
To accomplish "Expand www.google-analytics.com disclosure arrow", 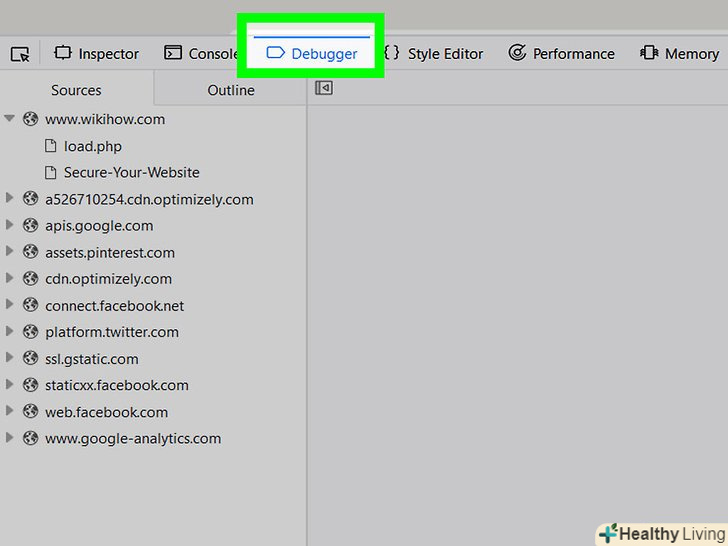I will [9, 437].
